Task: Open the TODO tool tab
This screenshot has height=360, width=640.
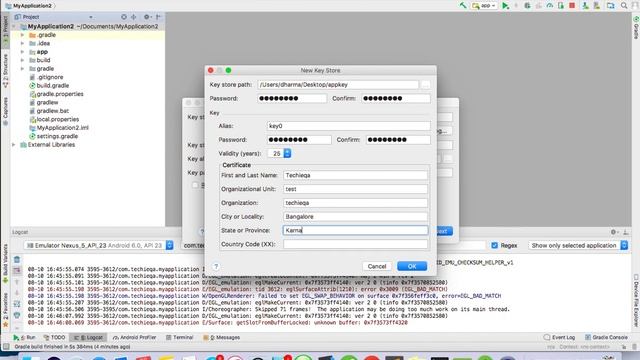Action: [x=54, y=338]
